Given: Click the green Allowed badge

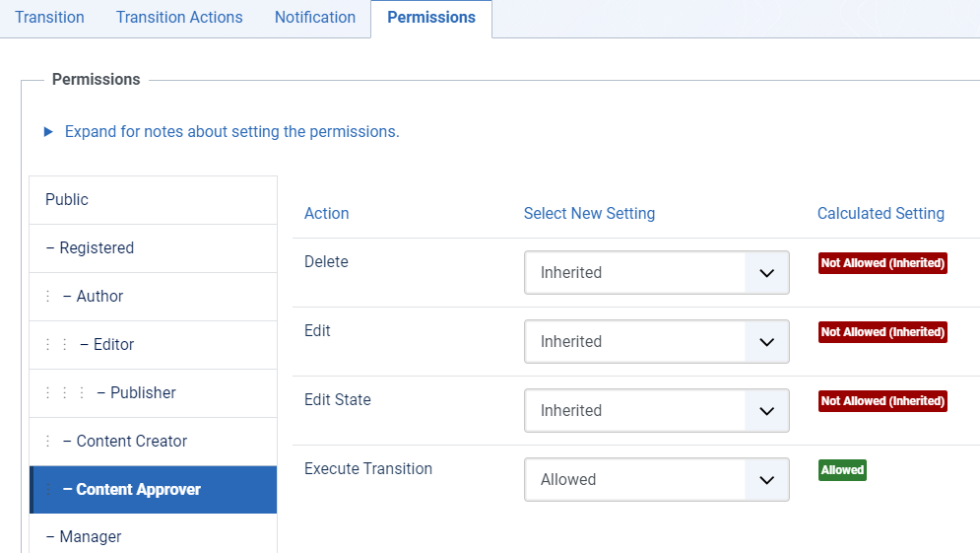Looking at the screenshot, I should 842,470.
